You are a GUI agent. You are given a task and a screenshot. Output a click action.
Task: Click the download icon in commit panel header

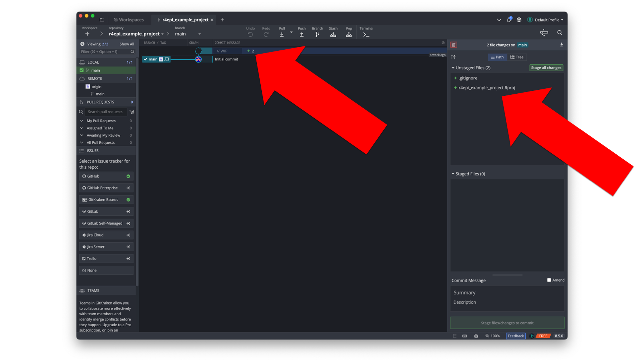561,45
